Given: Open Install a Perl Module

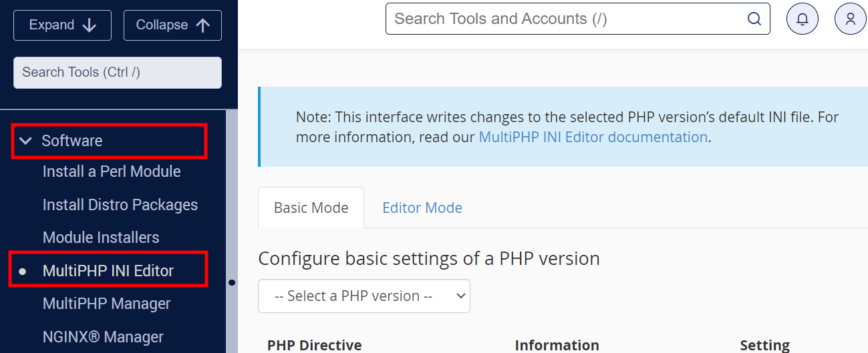Looking at the screenshot, I should point(112,171).
